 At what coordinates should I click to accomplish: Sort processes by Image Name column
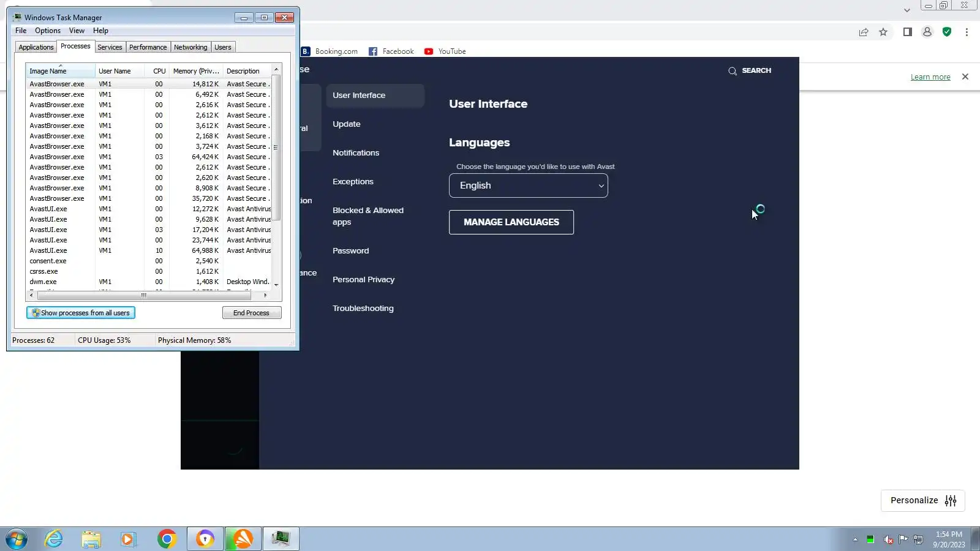(x=61, y=71)
